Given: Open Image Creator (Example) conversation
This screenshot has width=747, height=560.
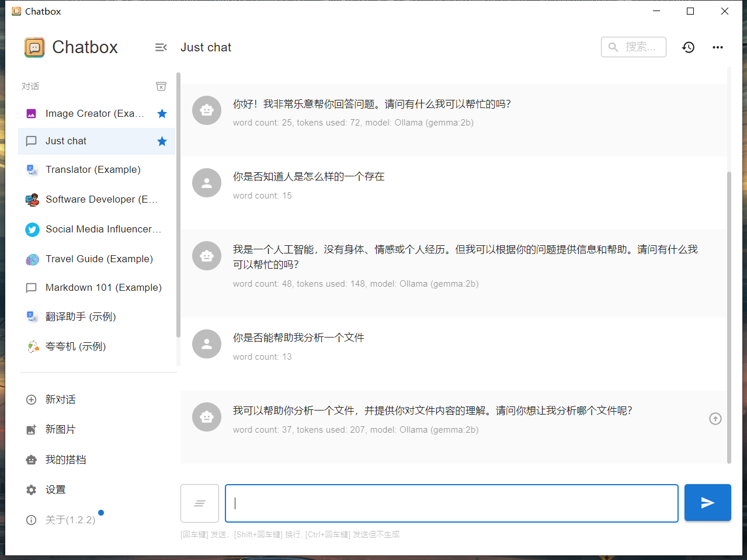Looking at the screenshot, I should (x=96, y=113).
